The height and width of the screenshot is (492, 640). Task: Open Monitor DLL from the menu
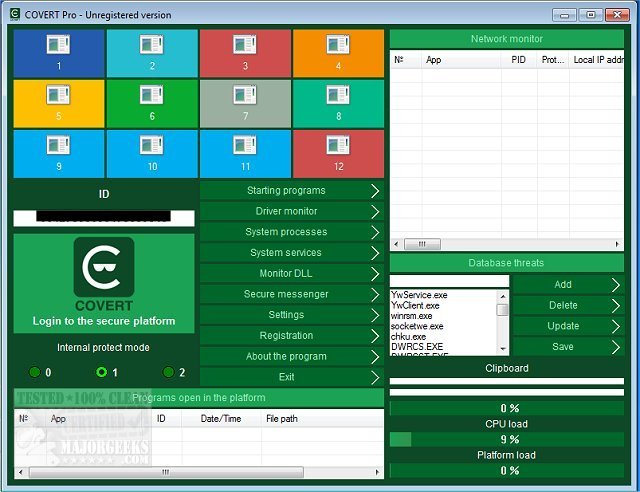point(291,274)
